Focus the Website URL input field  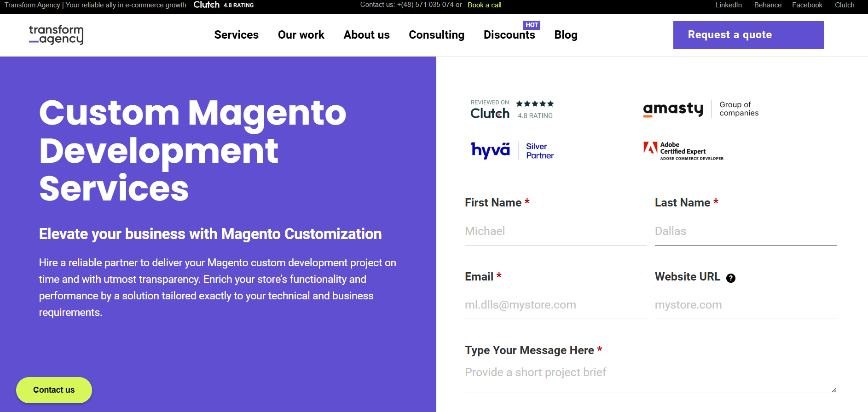click(746, 305)
